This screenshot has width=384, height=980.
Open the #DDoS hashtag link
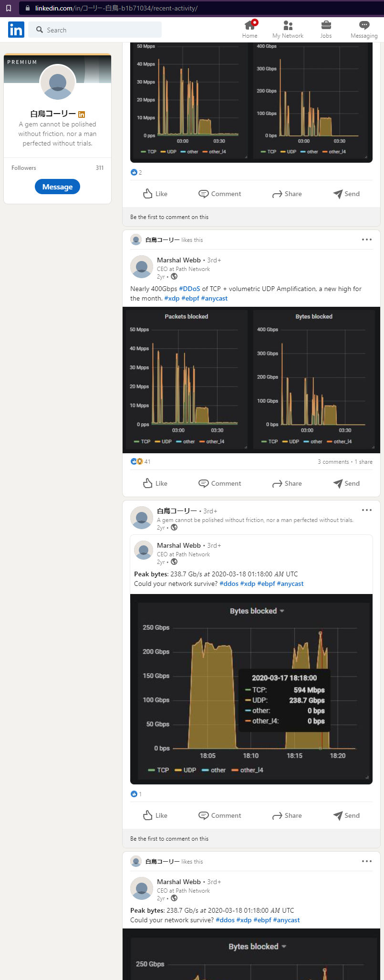click(189, 289)
